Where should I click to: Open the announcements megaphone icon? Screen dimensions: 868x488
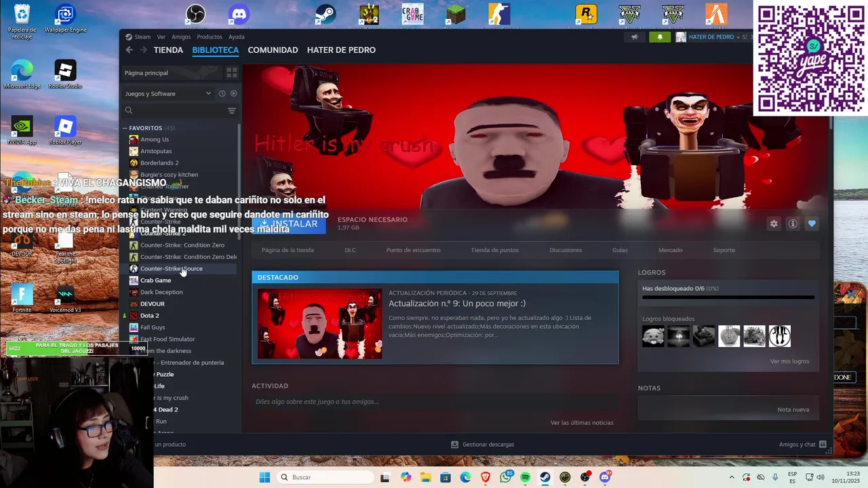coord(635,37)
